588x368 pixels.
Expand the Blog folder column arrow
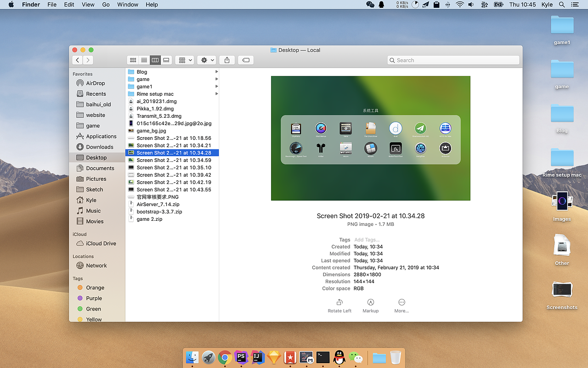(216, 72)
